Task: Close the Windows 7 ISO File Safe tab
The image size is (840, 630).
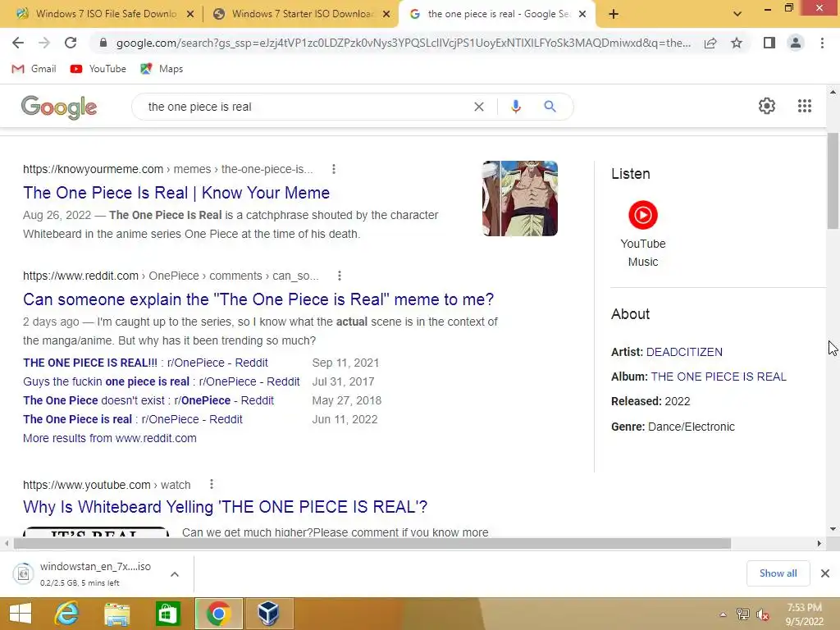Action: (189, 14)
